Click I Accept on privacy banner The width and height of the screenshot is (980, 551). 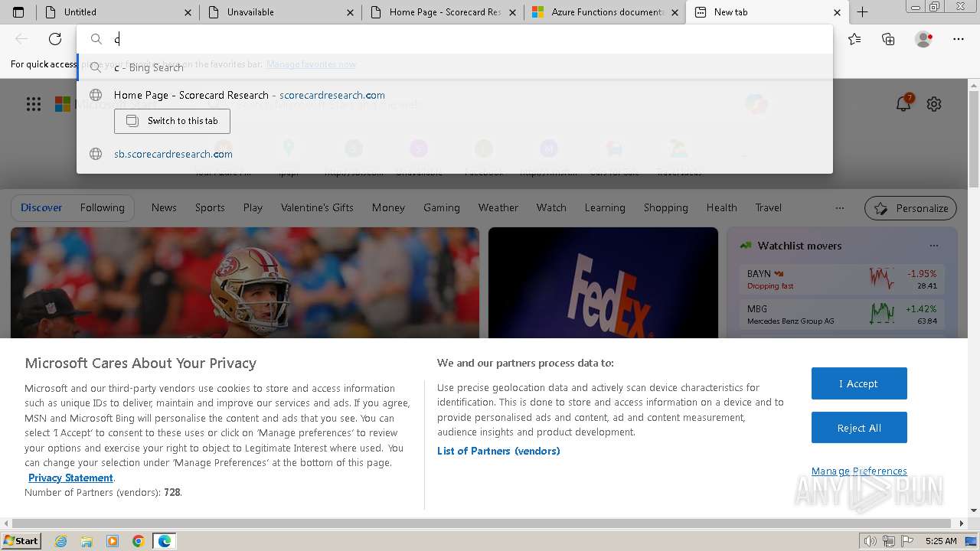pos(859,383)
